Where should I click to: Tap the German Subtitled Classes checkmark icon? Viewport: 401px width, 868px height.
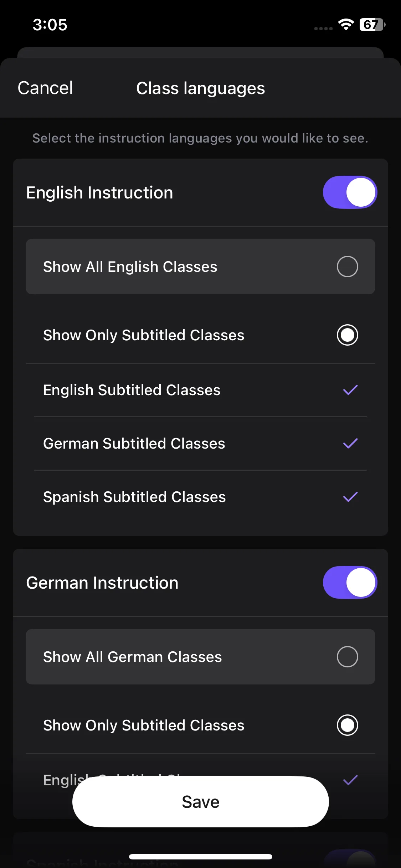click(350, 444)
